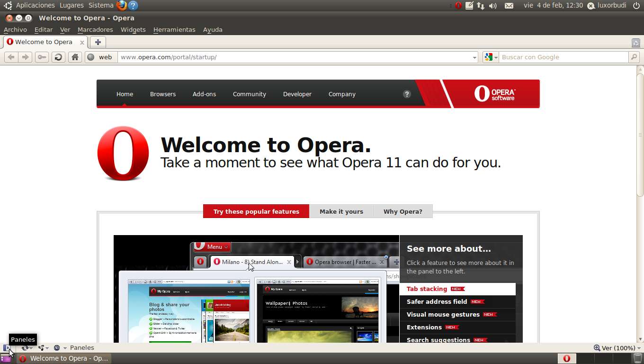Open the Company site navigation link

(x=342, y=94)
